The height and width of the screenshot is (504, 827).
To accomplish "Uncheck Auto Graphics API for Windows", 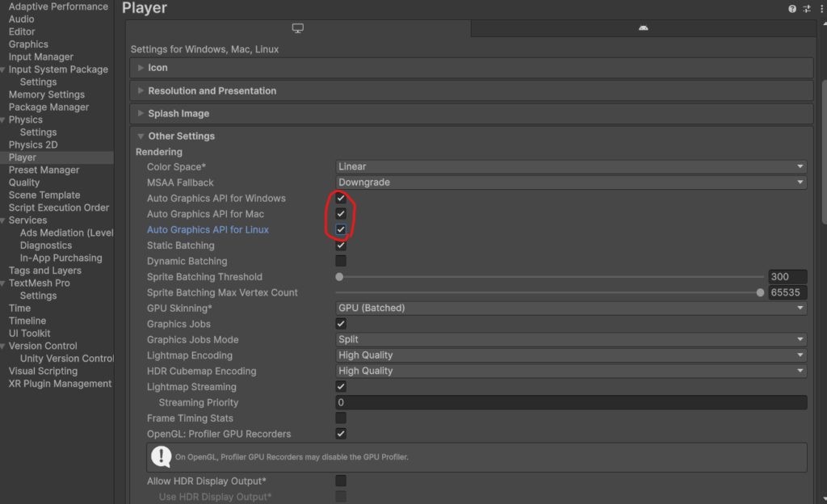I will point(341,198).
